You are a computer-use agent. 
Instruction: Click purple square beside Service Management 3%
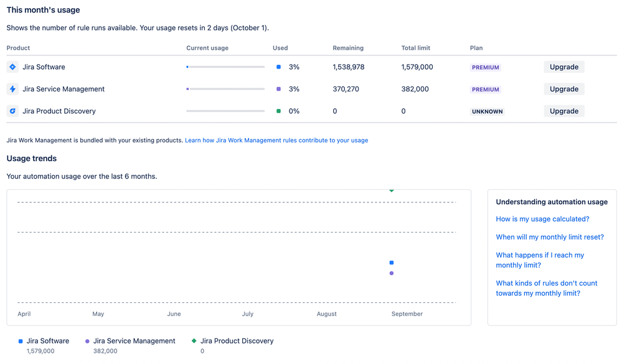pos(278,89)
